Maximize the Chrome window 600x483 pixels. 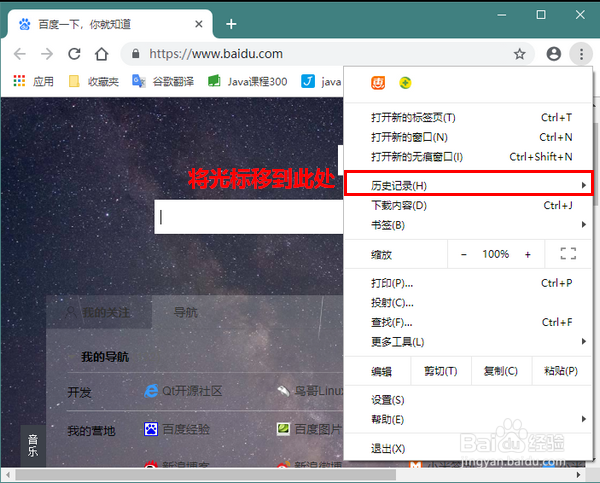tap(541, 15)
